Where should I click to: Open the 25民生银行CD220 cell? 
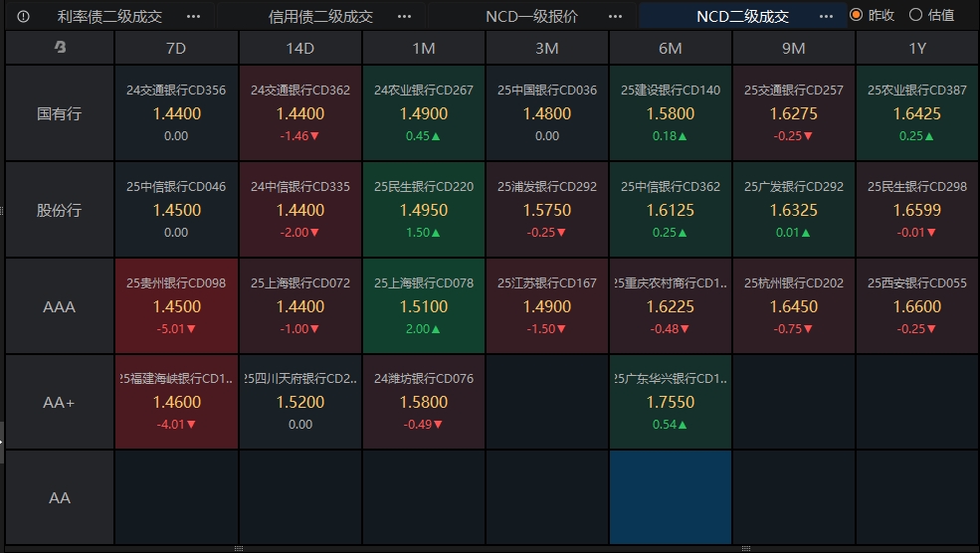pos(424,209)
